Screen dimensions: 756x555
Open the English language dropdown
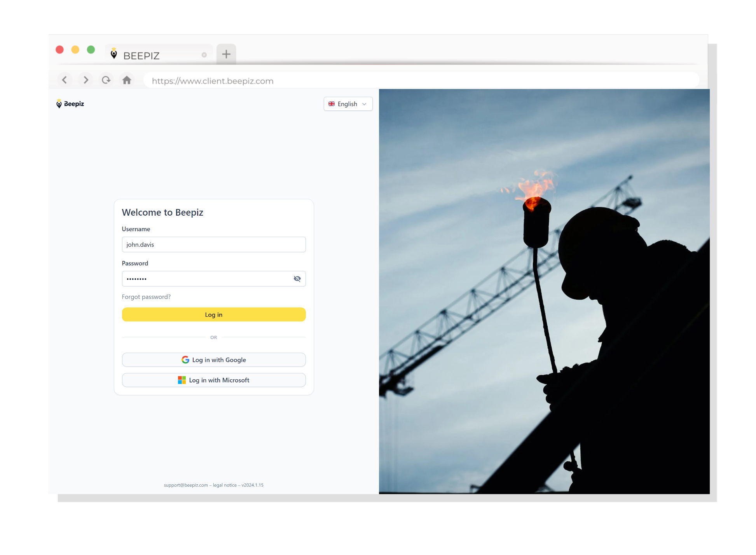pyautogui.click(x=348, y=104)
